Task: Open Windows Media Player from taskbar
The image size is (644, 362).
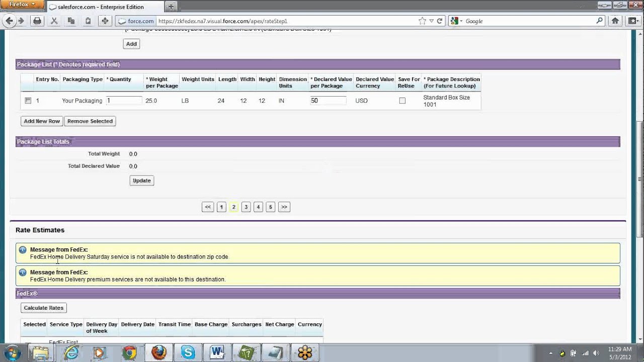Action: pyautogui.click(x=99, y=353)
